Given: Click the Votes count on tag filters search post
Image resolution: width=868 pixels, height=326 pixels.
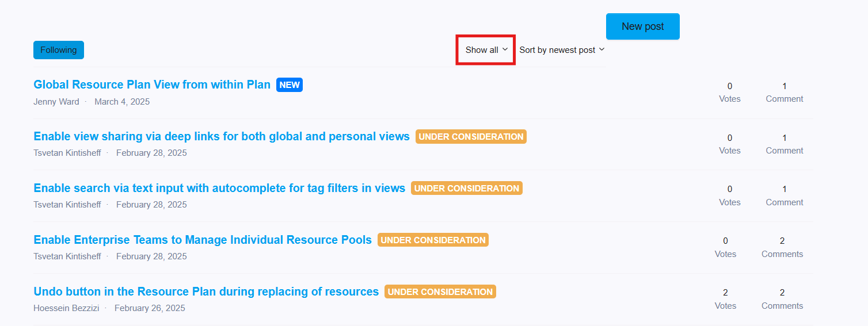Looking at the screenshot, I should point(730,195).
